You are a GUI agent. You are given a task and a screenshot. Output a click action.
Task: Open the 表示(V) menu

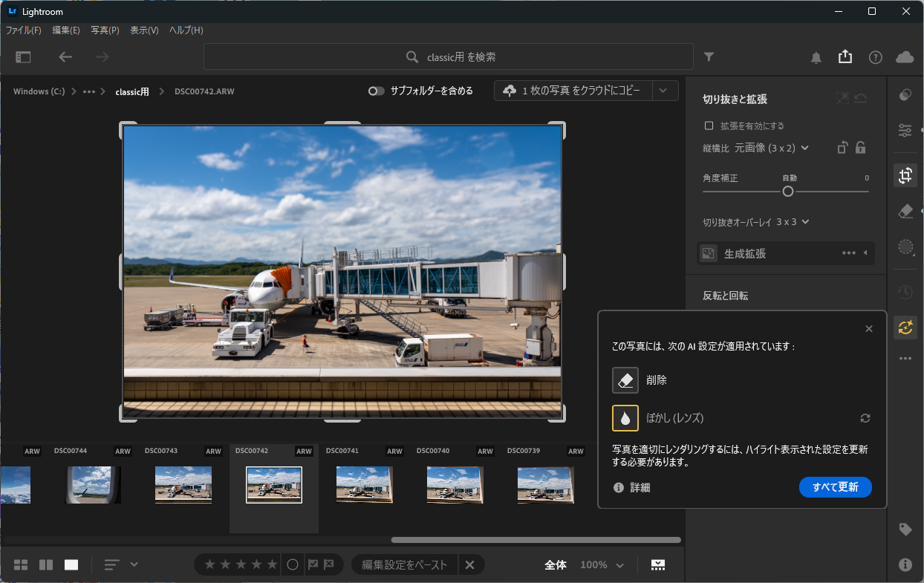pos(144,30)
